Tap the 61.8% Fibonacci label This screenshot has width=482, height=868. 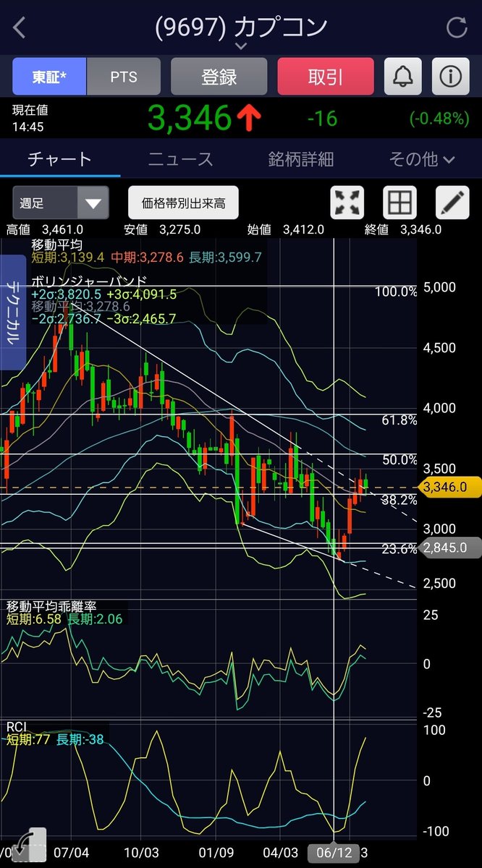tap(399, 420)
